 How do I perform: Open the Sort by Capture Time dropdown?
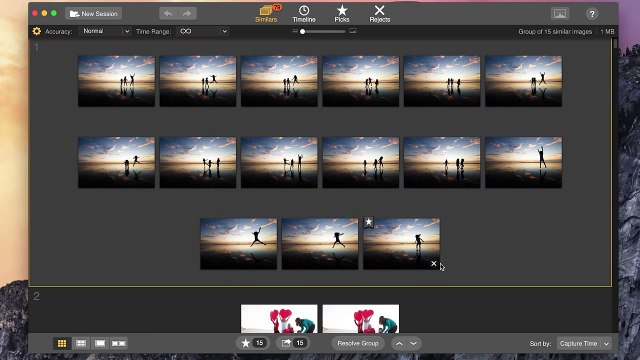[x=584, y=344]
